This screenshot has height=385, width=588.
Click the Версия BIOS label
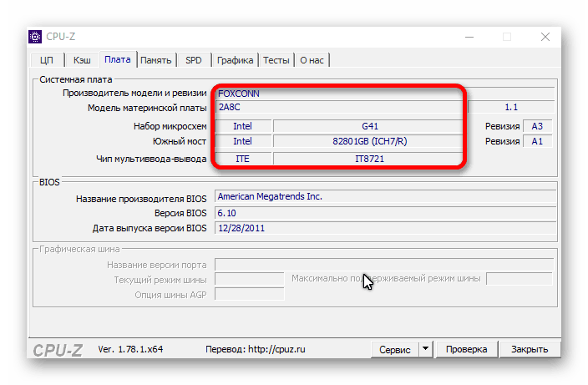pos(180,213)
